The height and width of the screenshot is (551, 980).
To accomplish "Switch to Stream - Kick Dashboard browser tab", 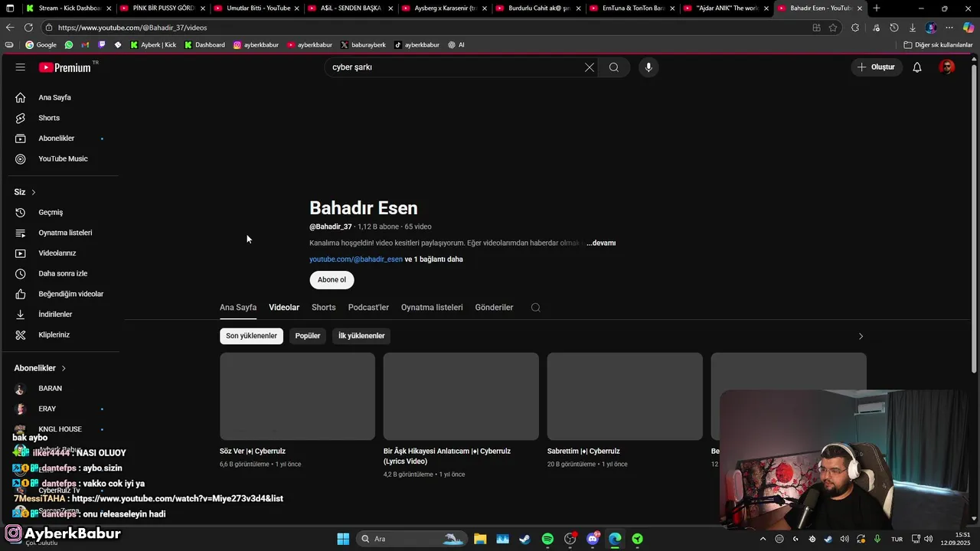I will pyautogui.click(x=67, y=8).
